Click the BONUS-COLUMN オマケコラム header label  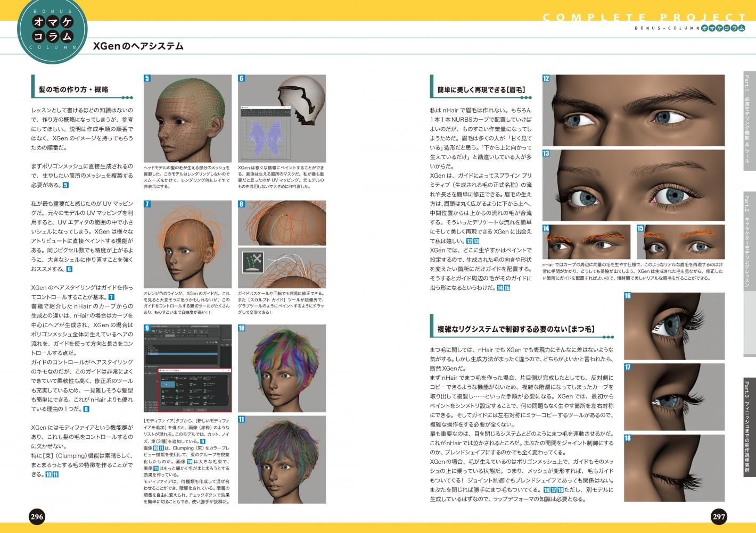pyautogui.click(x=689, y=28)
